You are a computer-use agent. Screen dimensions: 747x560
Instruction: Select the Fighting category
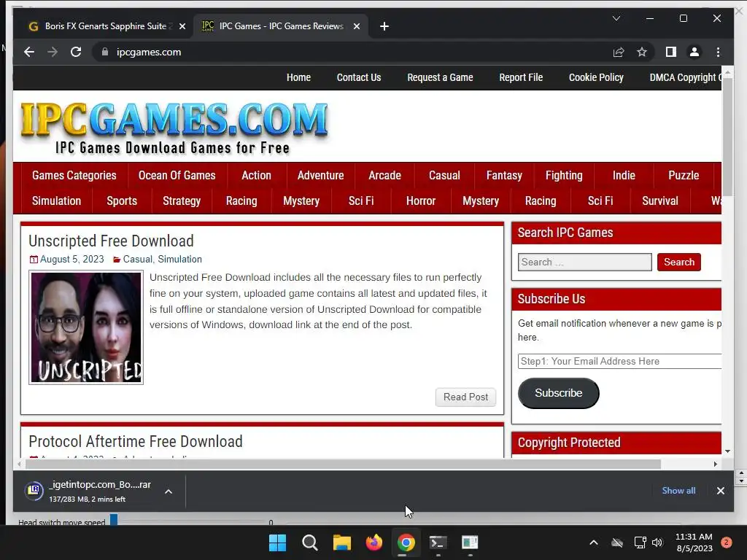(564, 175)
